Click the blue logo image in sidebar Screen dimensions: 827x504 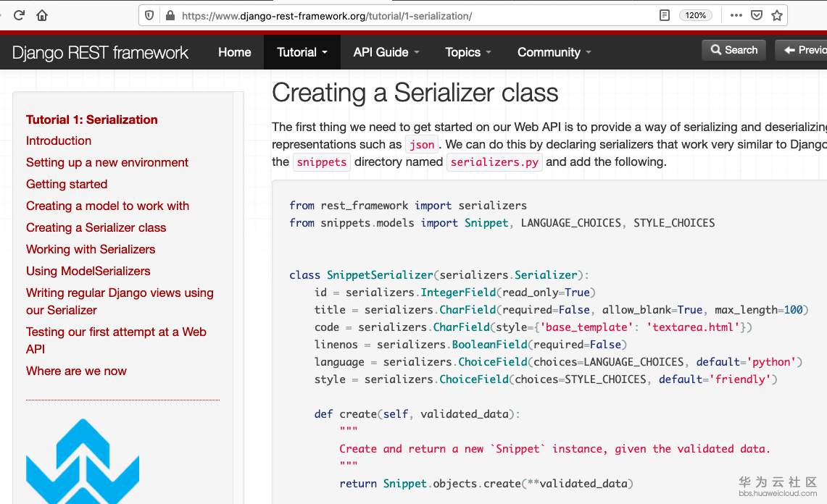(x=83, y=461)
